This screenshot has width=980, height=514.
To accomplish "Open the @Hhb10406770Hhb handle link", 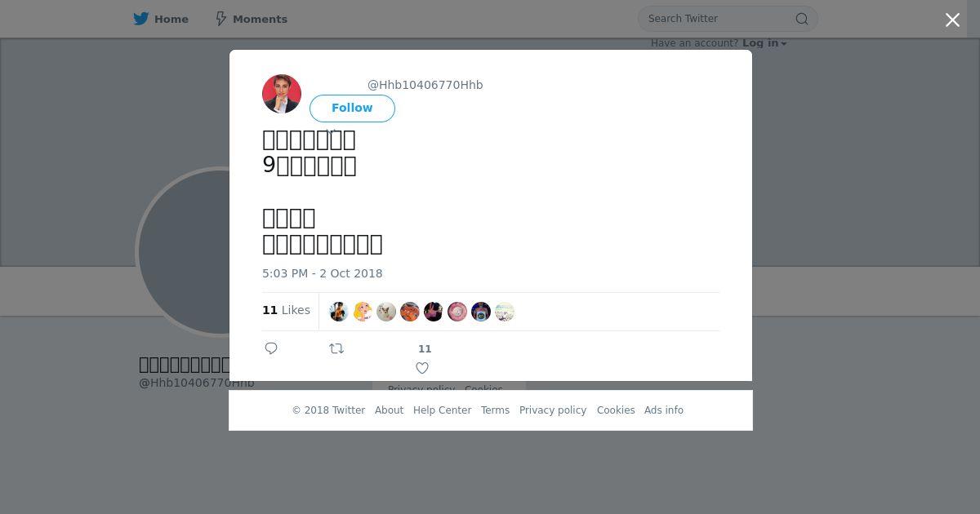I will click(x=425, y=85).
